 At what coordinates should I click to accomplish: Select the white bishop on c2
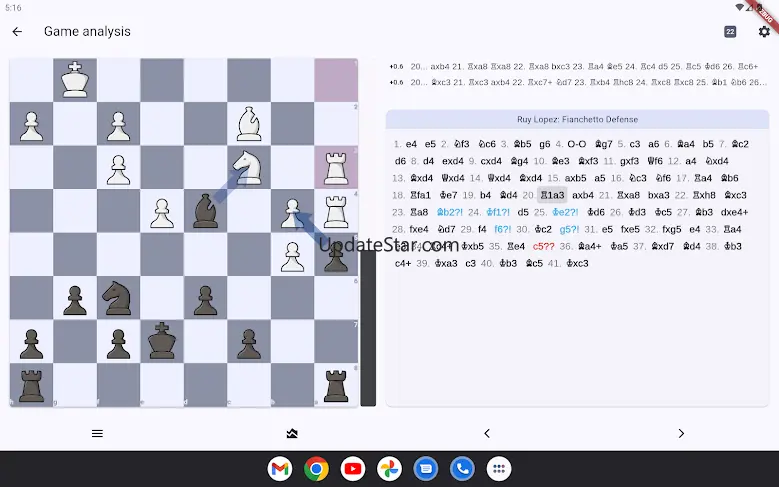pyautogui.click(x=249, y=124)
